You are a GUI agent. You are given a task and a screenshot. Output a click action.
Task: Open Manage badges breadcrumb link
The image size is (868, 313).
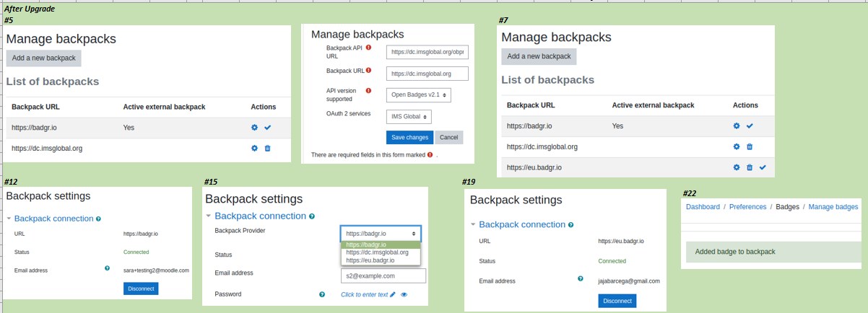point(833,207)
